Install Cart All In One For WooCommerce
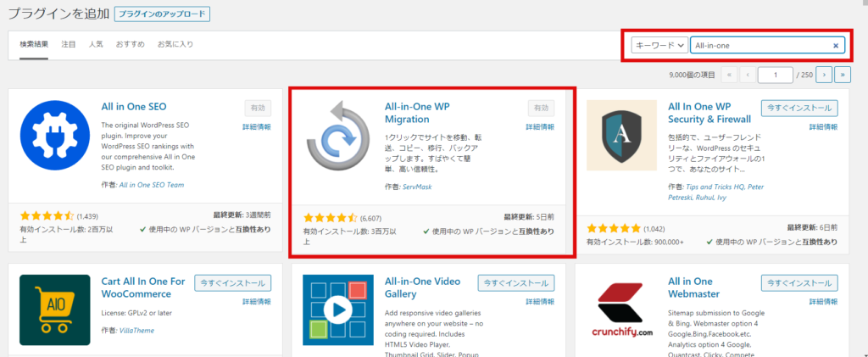Viewport: 868px width, 357px height. point(233,283)
